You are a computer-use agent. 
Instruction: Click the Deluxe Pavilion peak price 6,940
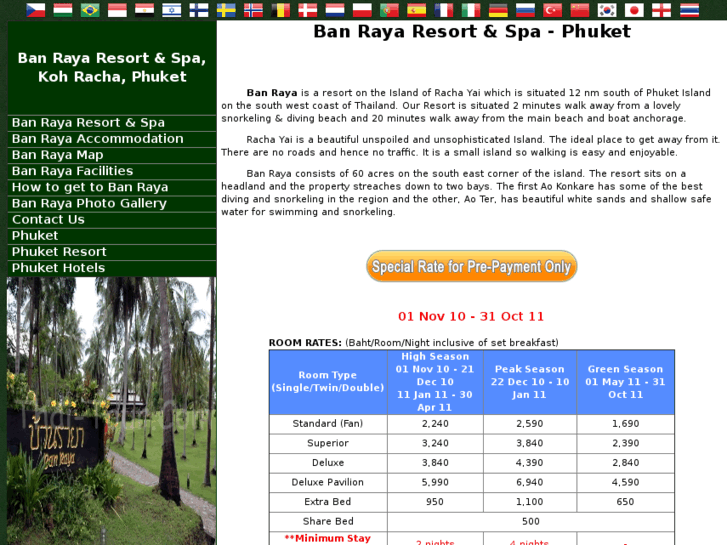[x=530, y=482]
